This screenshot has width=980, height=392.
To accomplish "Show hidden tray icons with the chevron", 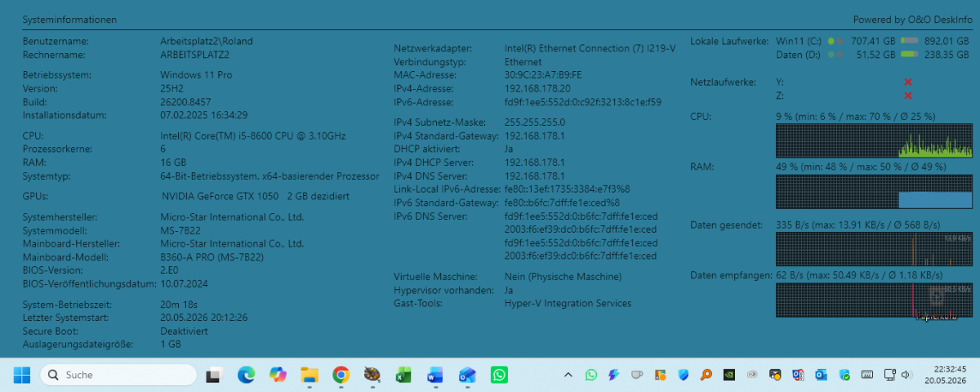I will click(568, 375).
